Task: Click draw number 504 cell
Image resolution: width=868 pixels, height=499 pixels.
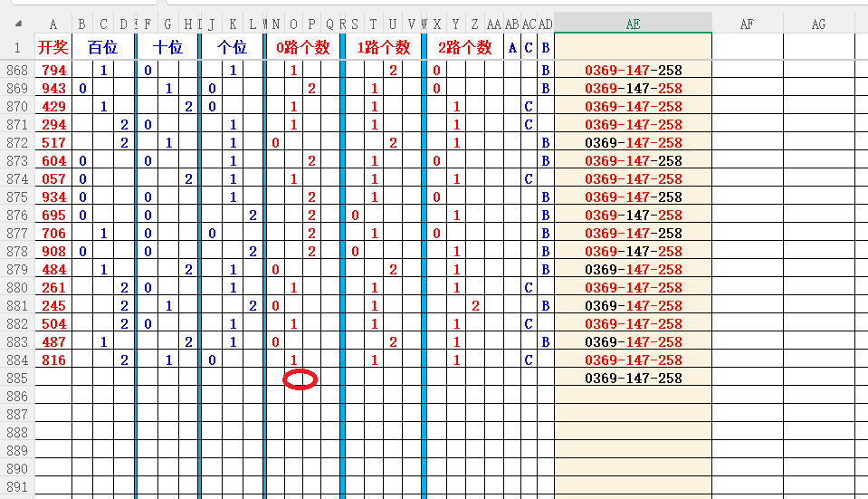Action: (53, 324)
